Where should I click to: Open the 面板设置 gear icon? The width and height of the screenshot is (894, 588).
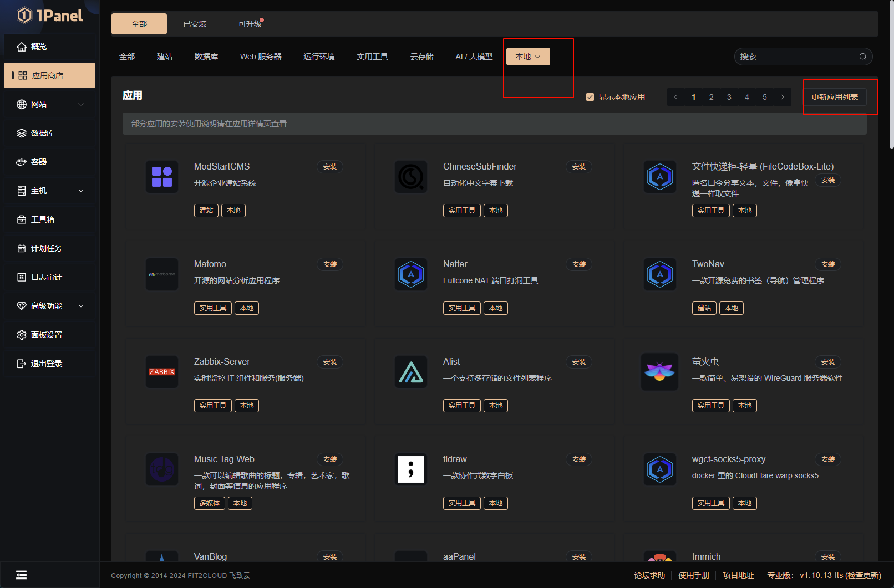point(22,335)
